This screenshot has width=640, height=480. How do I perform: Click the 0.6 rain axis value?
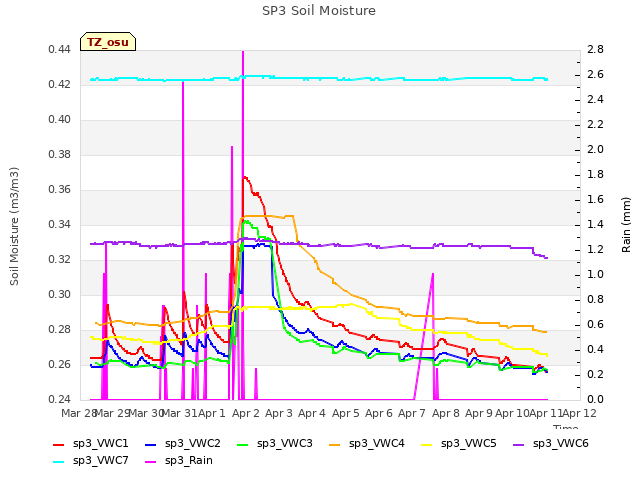[x=595, y=324]
